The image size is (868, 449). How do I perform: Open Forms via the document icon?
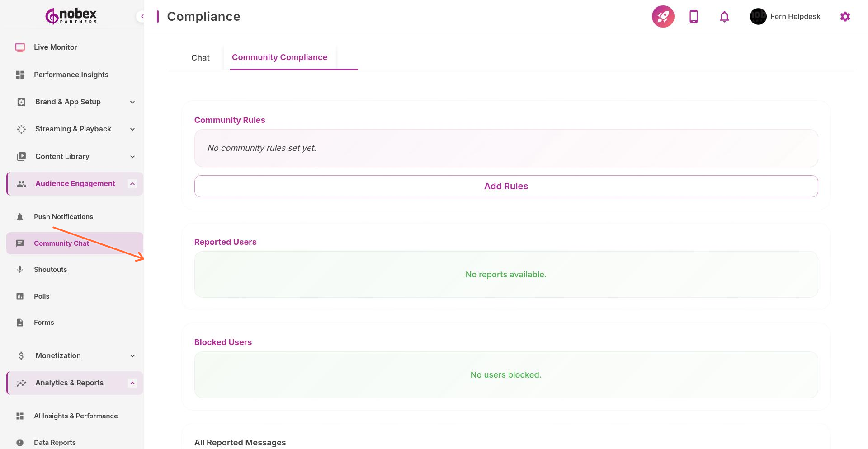20,322
